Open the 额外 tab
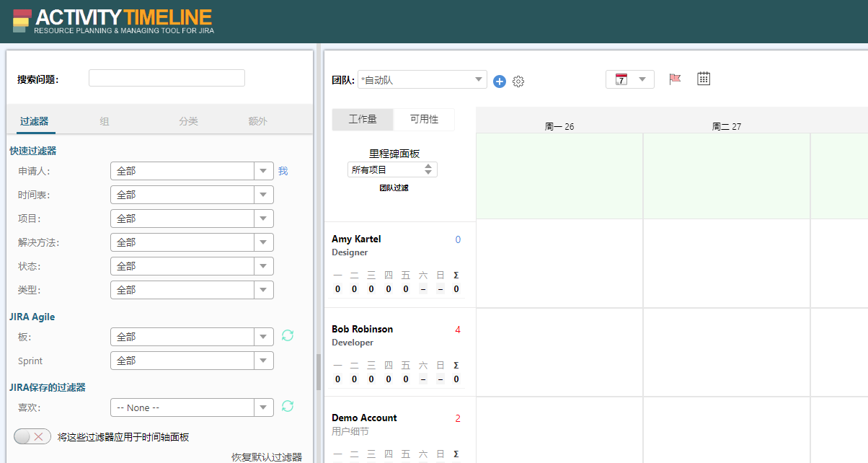Image resolution: width=868 pixels, height=463 pixels. 257,121
